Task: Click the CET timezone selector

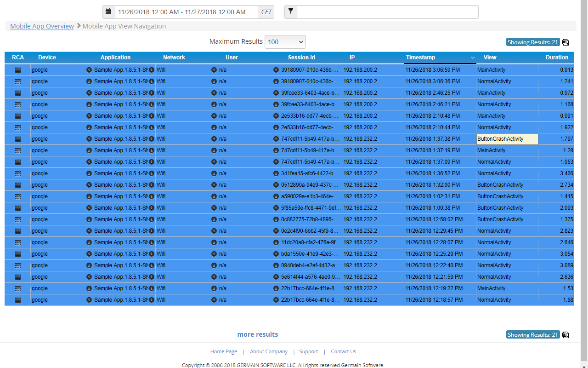Action: (x=266, y=12)
